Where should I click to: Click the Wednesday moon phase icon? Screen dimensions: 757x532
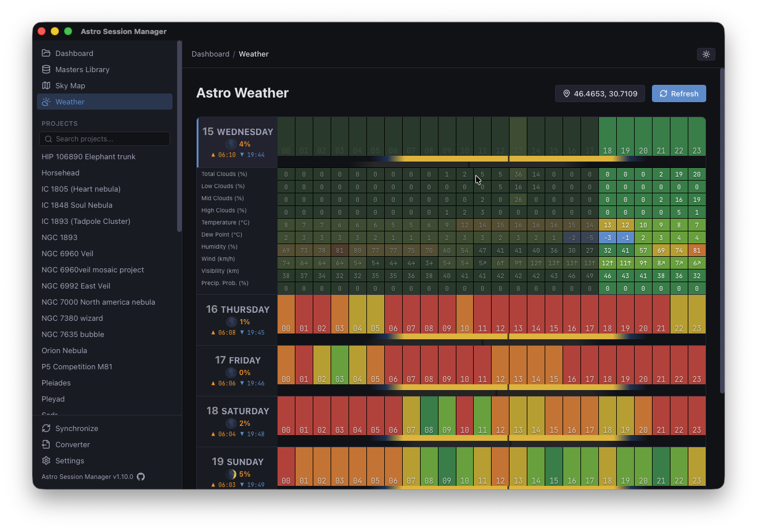tap(231, 144)
